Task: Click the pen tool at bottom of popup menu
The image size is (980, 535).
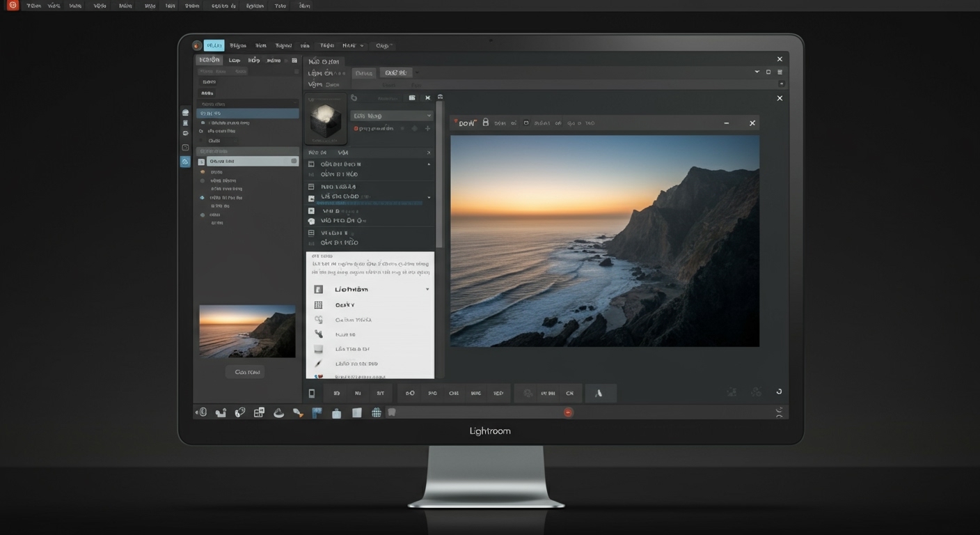Action: tap(318, 363)
